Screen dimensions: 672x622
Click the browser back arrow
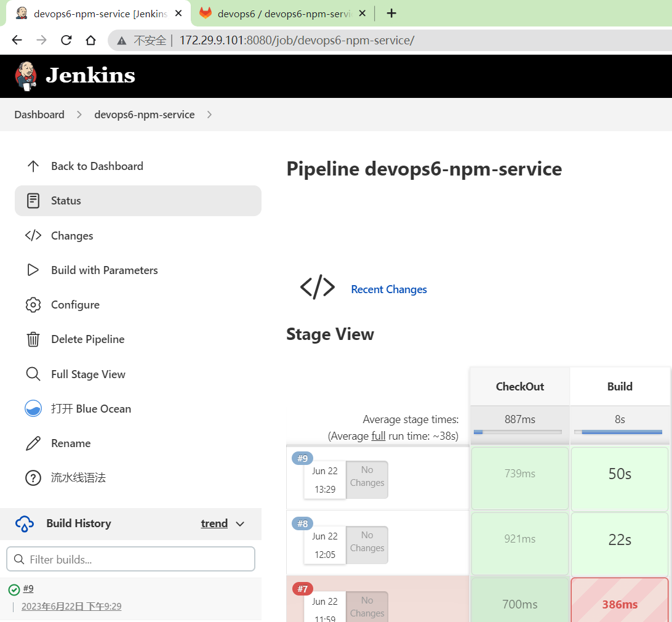pyautogui.click(x=17, y=40)
